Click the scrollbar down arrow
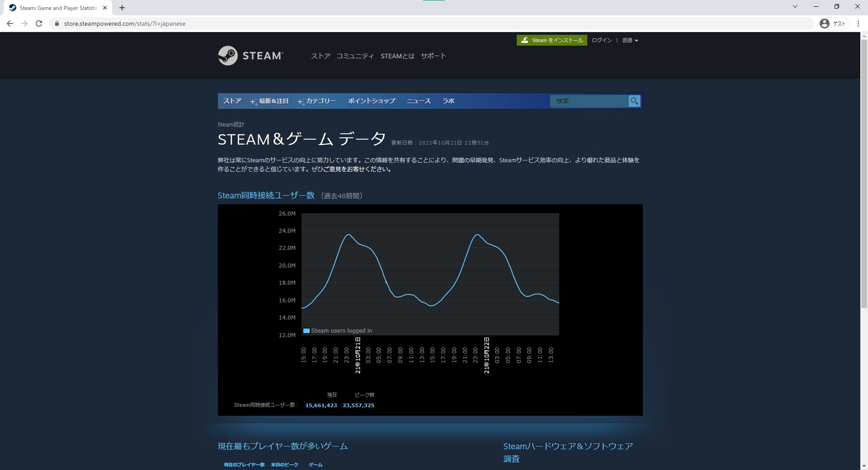Viewport: 868px width, 470px height. coord(864,466)
